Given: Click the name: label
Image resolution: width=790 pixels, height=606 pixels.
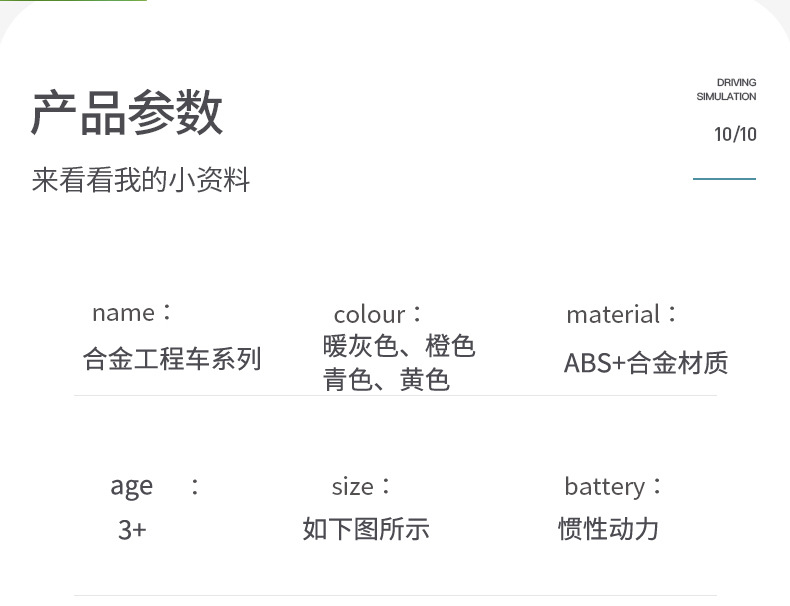Looking at the screenshot, I should point(133,312).
